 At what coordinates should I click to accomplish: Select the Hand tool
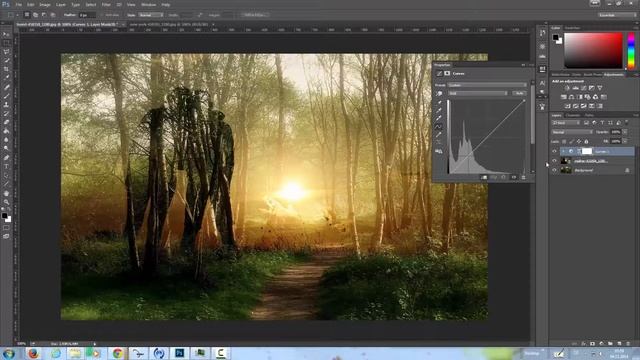pos(6,193)
